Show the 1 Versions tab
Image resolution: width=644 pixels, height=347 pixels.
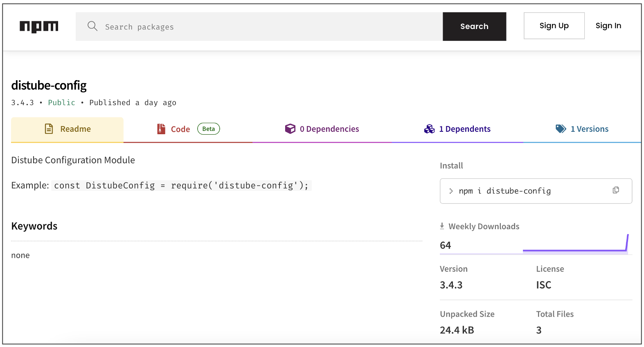[589, 129]
